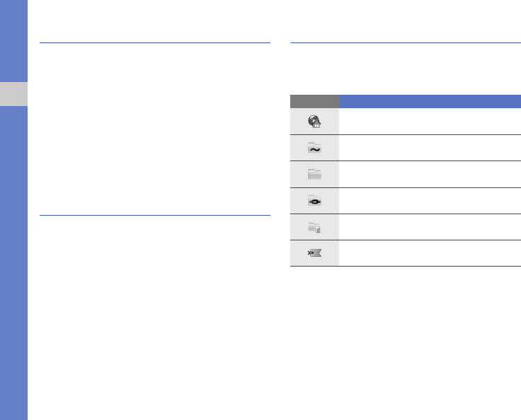Click the globe with home icon
This screenshot has width=521, height=420.
[x=314, y=122]
